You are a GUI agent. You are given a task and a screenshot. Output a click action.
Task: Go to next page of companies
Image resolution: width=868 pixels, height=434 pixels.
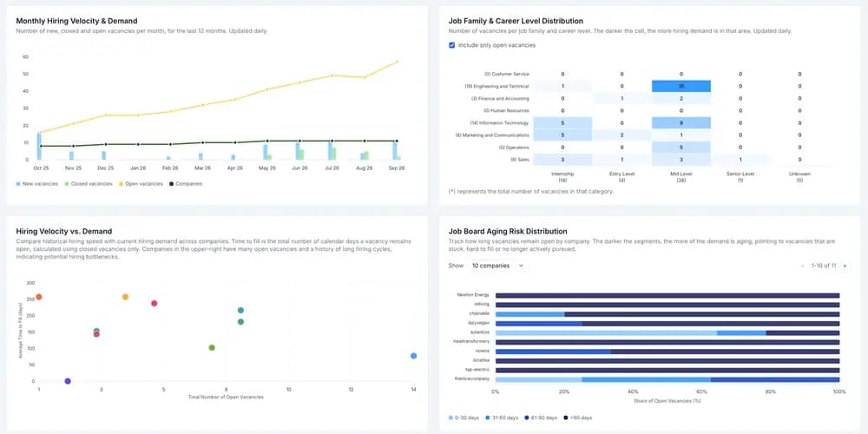point(845,266)
